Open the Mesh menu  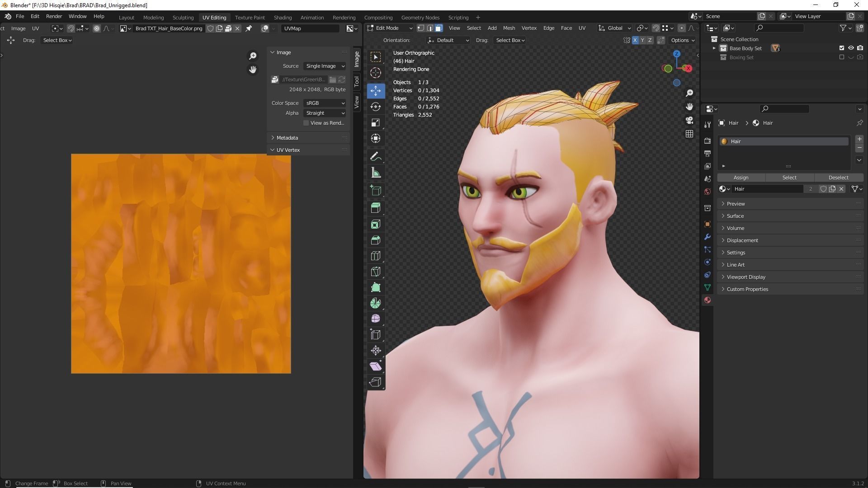(509, 28)
